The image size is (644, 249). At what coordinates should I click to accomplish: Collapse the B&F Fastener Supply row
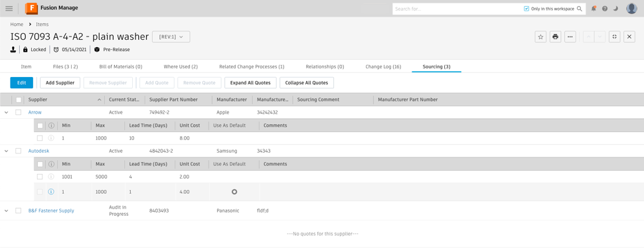6,210
